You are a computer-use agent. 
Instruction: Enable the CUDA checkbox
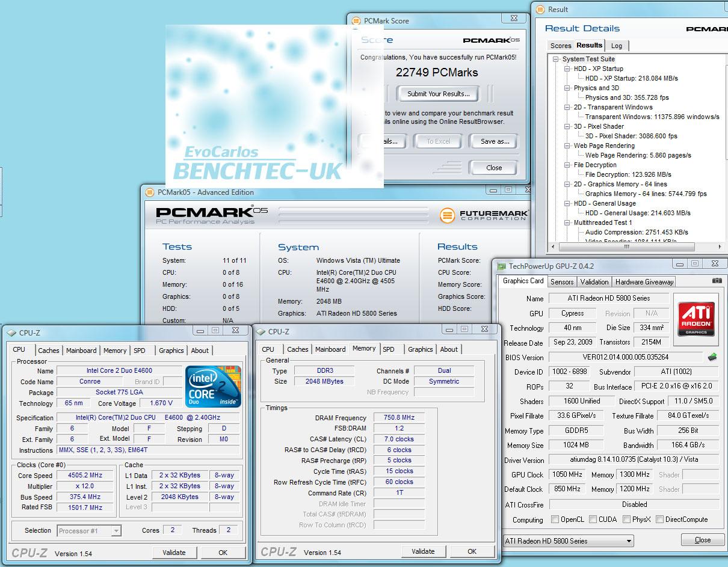pyautogui.click(x=593, y=519)
